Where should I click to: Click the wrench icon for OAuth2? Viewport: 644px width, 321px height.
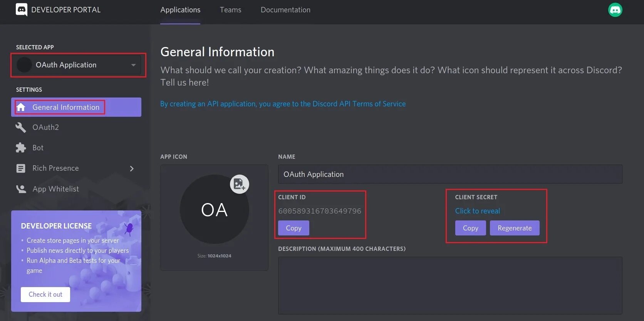click(21, 128)
